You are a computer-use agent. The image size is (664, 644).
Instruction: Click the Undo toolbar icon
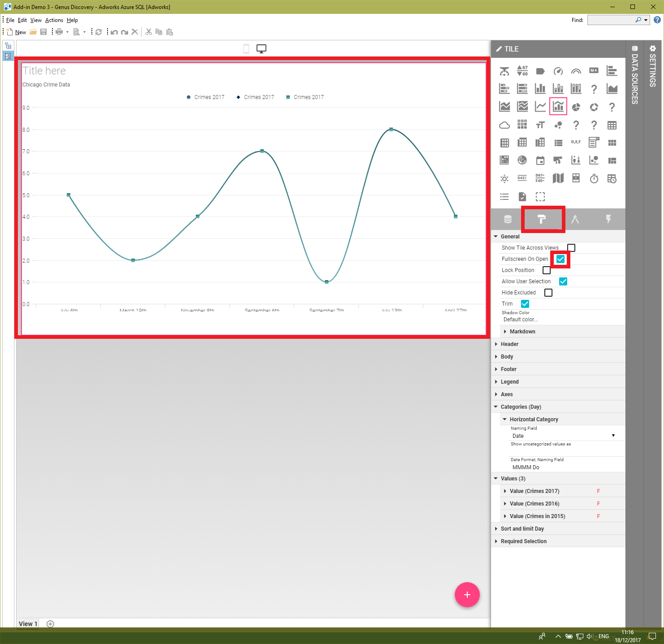[x=114, y=32]
